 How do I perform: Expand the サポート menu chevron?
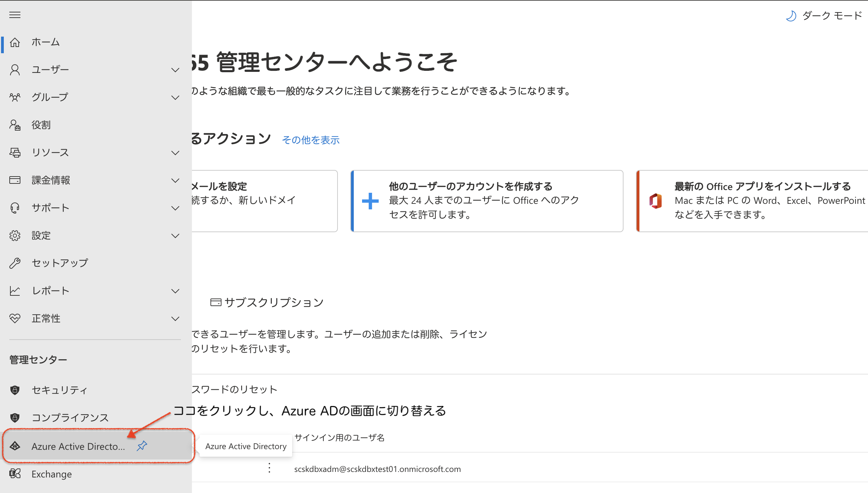pos(175,208)
